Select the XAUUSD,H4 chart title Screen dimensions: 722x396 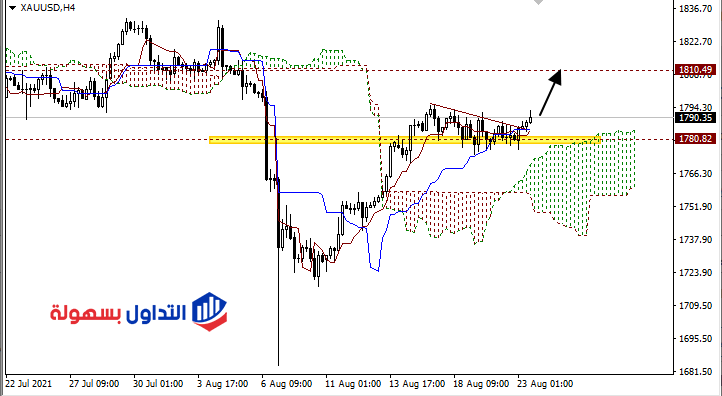(48, 8)
